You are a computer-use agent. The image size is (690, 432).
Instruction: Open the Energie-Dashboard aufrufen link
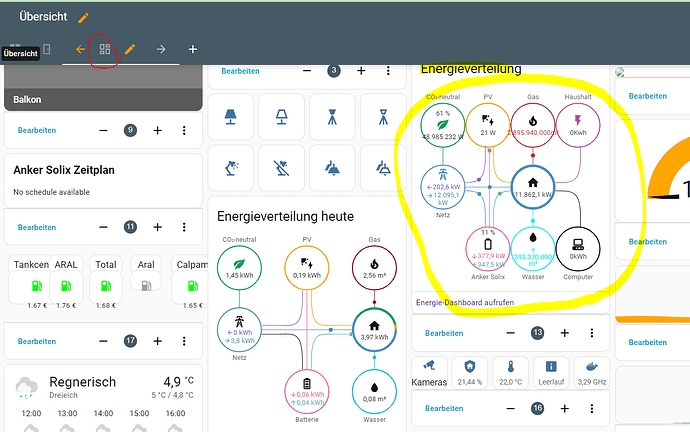click(465, 303)
